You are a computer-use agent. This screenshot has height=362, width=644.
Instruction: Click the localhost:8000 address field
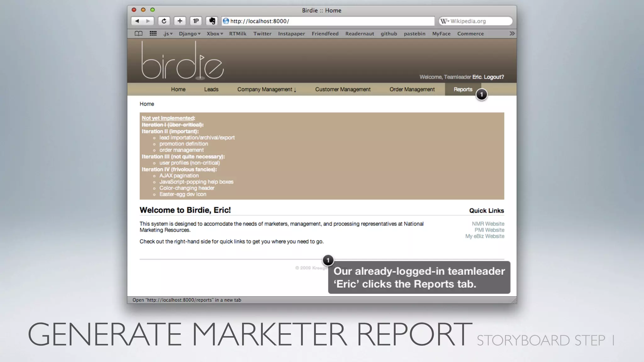point(328,21)
